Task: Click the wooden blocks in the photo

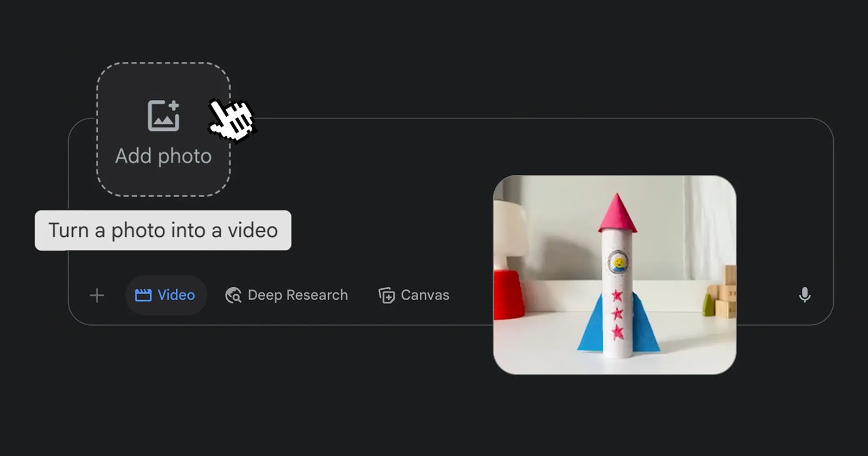Action: (x=725, y=296)
